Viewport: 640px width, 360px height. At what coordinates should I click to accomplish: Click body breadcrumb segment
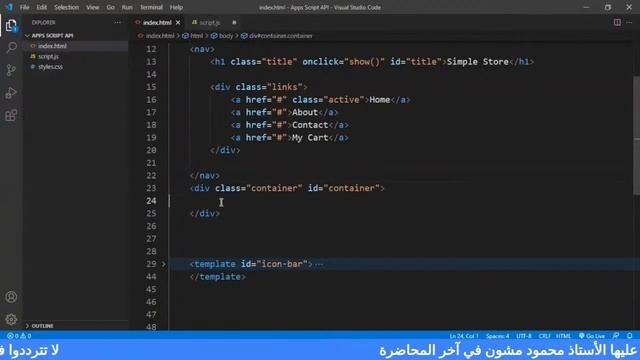222,36
